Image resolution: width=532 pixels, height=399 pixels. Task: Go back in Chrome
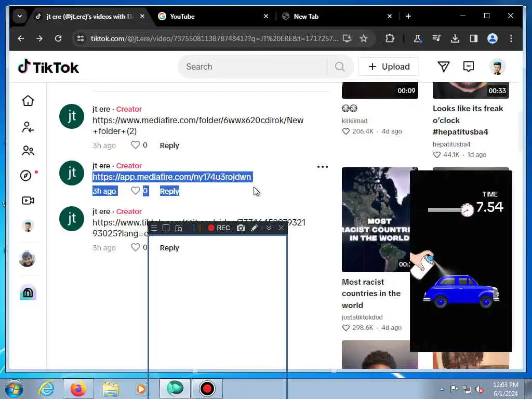coord(21,38)
